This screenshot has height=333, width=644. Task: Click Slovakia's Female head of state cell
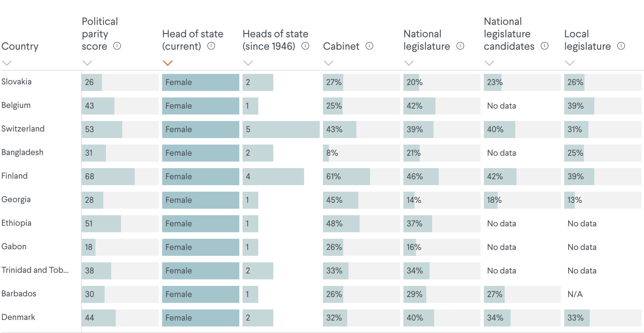pyautogui.click(x=200, y=82)
